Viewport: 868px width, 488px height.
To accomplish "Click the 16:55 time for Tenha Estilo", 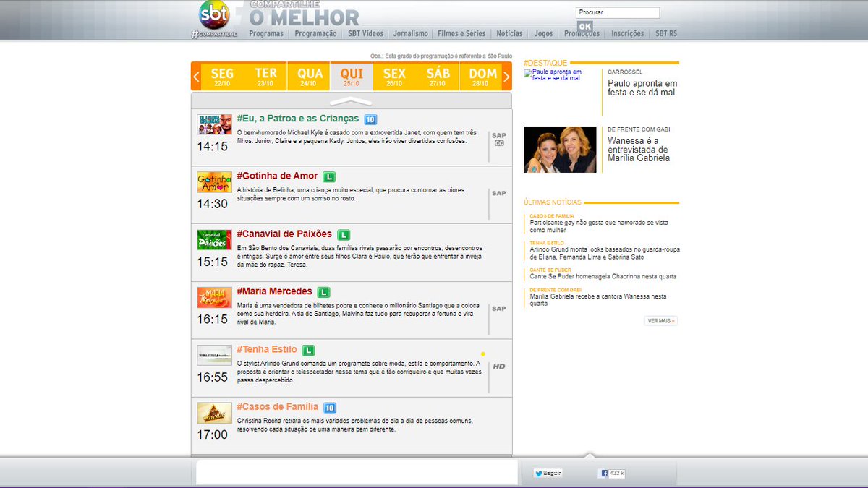I will coord(213,377).
